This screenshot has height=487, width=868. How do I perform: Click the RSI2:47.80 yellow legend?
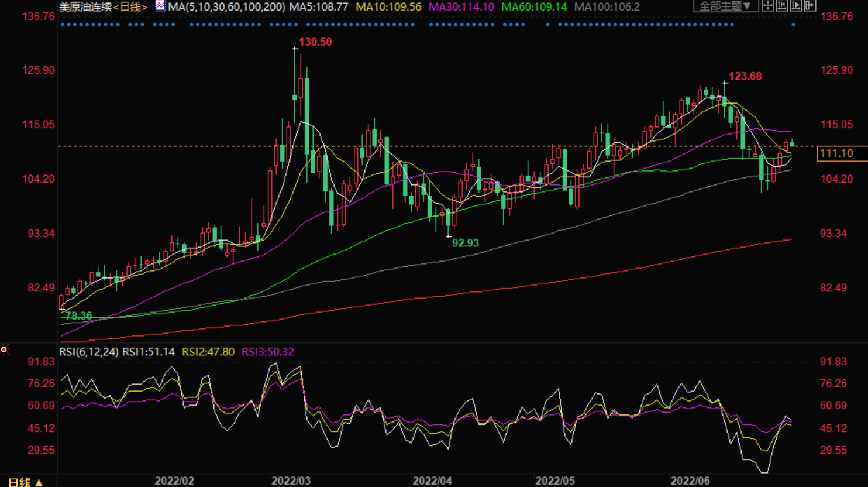[208, 352]
